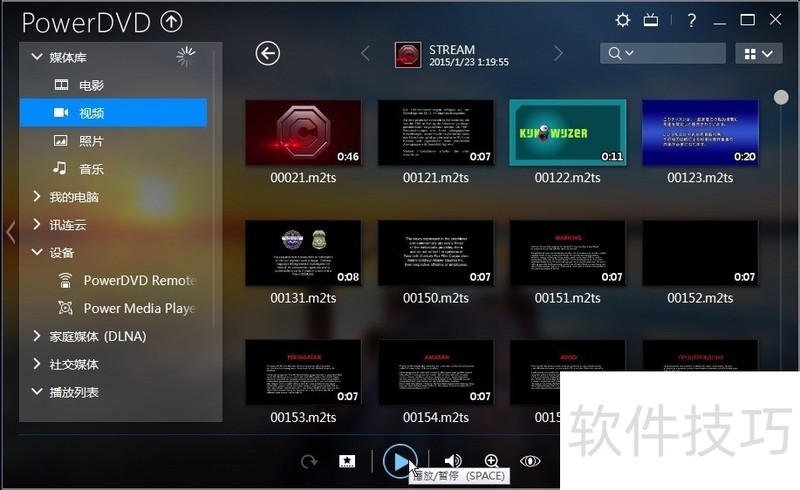This screenshot has height=490, width=800.
Task: Switch to TV mode icon
Action: pyautogui.click(x=651, y=20)
